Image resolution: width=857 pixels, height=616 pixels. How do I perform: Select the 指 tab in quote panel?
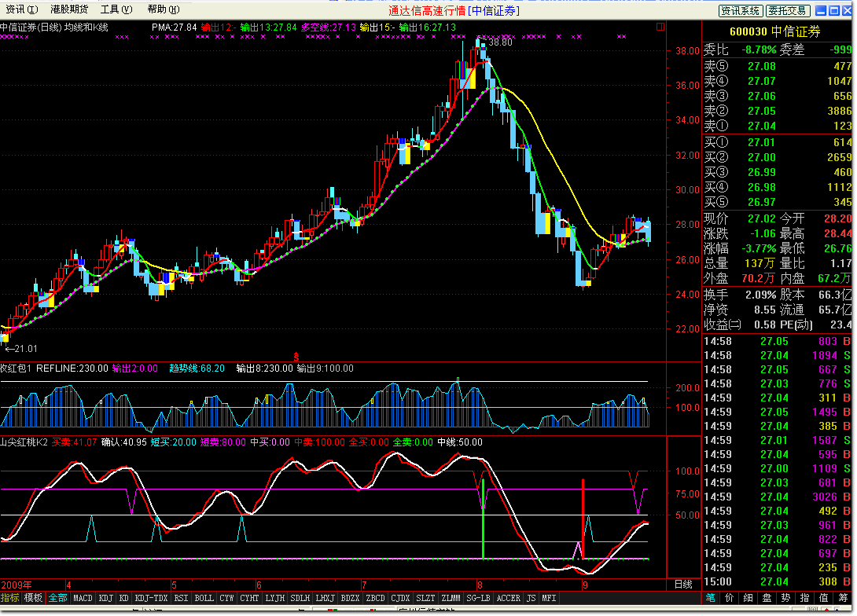click(804, 598)
